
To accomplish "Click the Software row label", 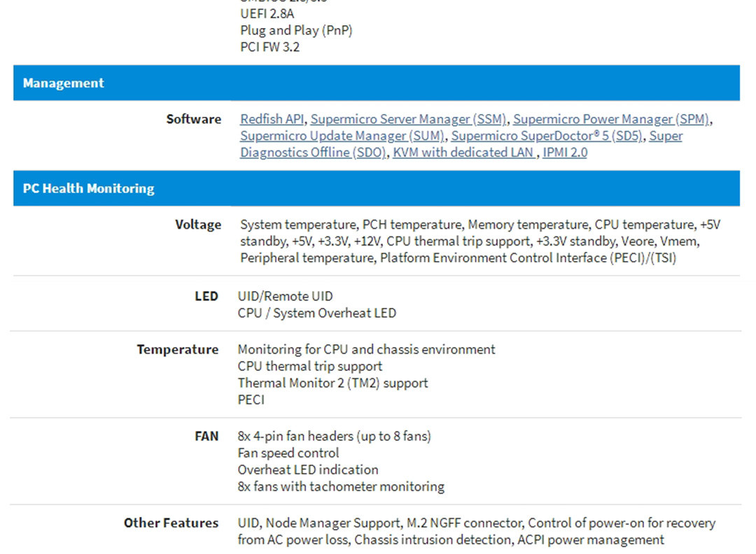I will (194, 119).
